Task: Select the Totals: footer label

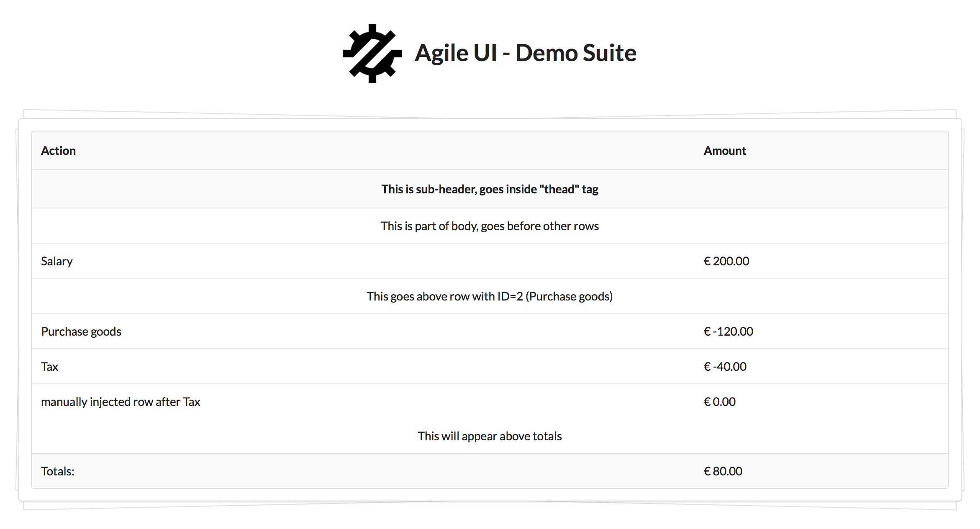Action: coord(58,471)
